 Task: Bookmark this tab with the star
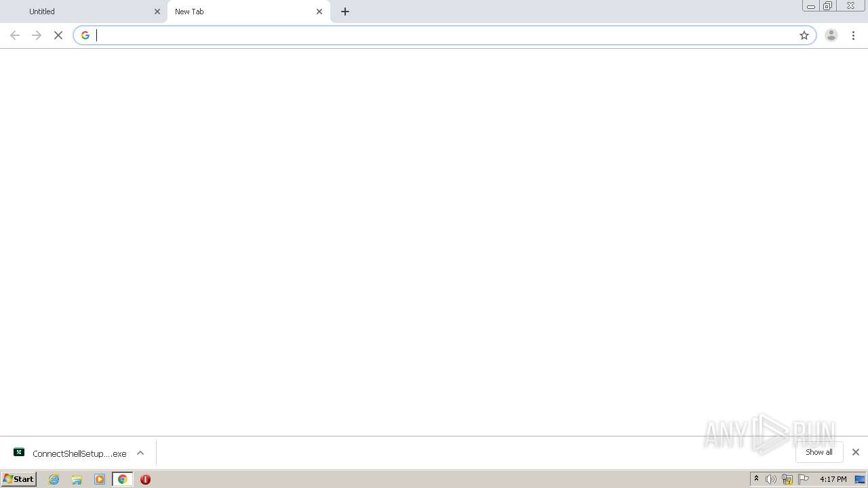pos(804,35)
